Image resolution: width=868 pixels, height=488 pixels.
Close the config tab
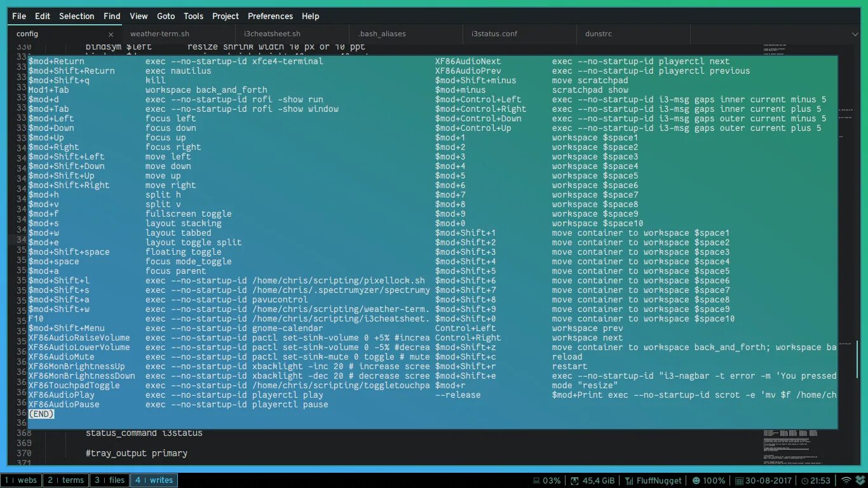[111, 34]
